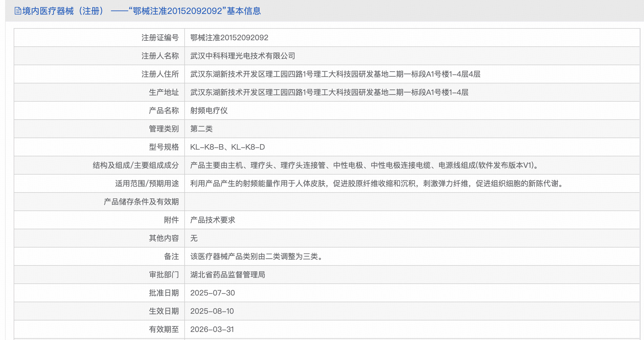Image resolution: width=644 pixels, height=340 pixels.
Task: Click expiry date 2026-03-31
Action: click(212, 329)
